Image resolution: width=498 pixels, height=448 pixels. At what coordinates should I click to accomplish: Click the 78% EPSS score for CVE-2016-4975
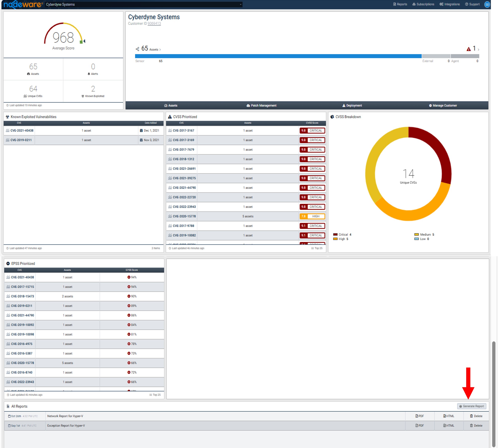(x=132, y=344)
